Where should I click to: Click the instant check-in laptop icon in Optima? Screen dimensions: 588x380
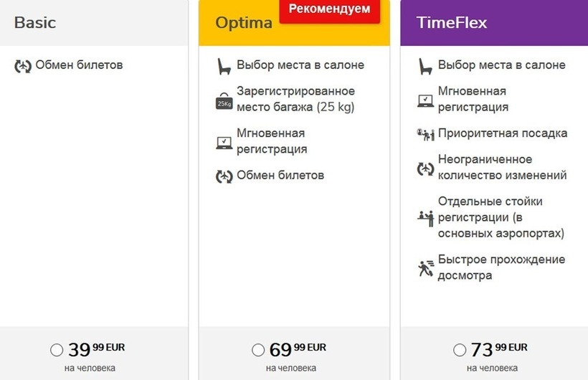(224, 143)
